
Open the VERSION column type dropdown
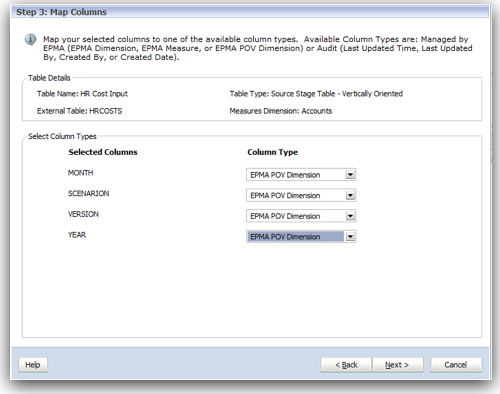(x=301, y=216)
